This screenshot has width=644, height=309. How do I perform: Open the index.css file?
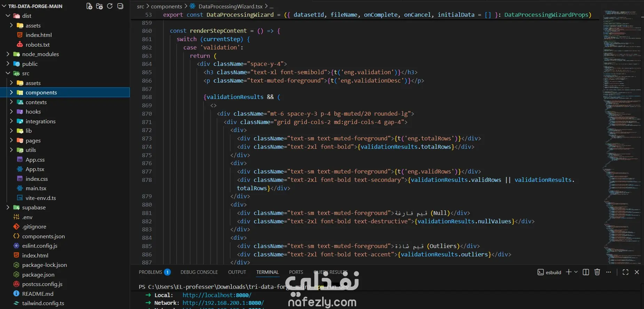coord(37,179)
